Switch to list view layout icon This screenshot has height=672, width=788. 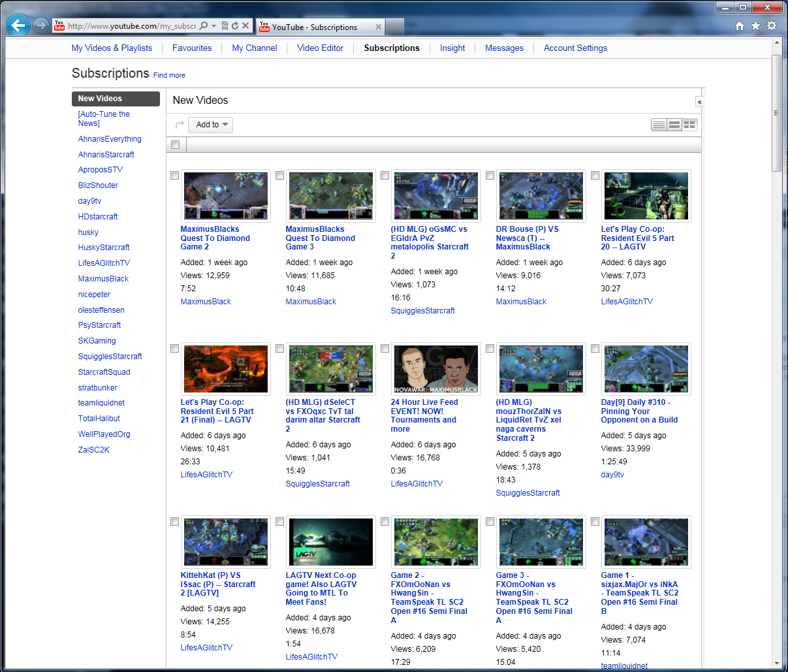coord(659,125)
